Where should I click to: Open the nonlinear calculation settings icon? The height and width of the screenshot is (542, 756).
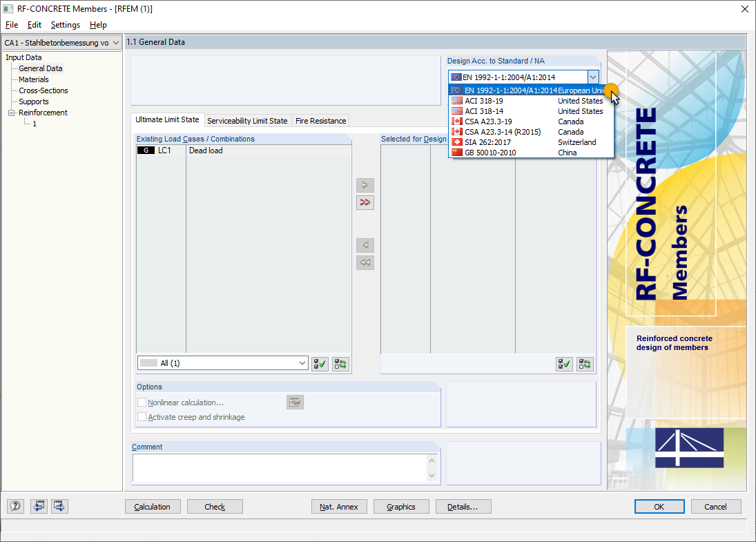(295, 402)
